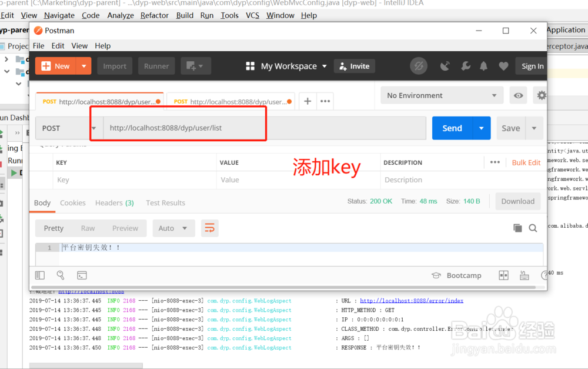This screenshot has width=588, height=369.
Task: Select first POST request tab
Action: click(99, 102)
